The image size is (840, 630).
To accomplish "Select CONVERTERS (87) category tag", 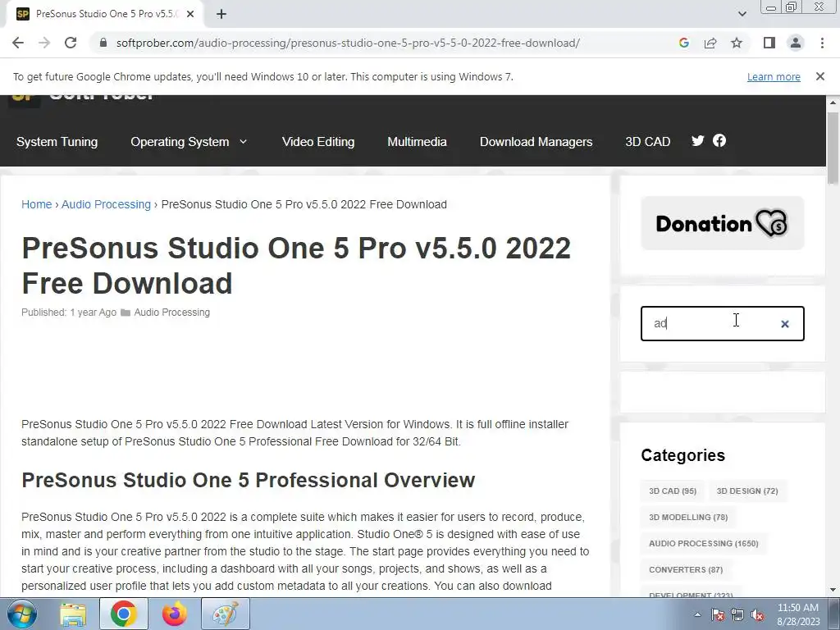I will [x=686, y=569].
